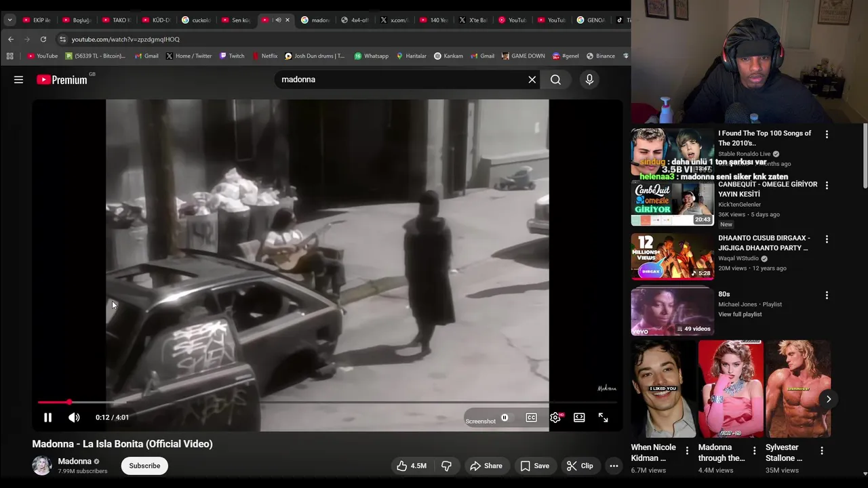Save the video to a playlist

click(x=534, y=466)
